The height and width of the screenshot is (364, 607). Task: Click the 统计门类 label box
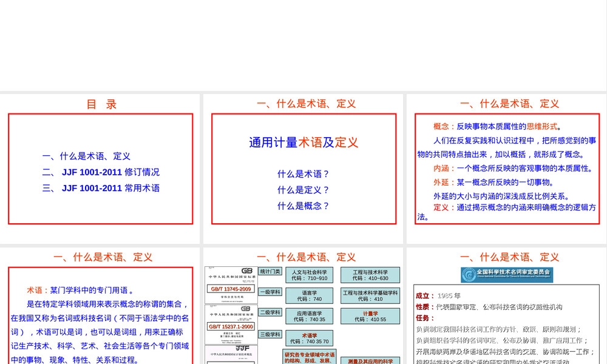point(270,272)
